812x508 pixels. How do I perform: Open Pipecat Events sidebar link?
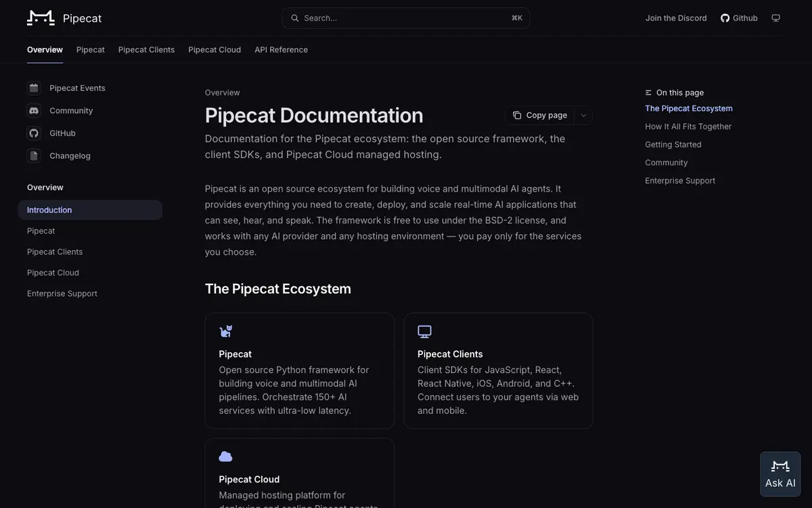coord(77,88)
